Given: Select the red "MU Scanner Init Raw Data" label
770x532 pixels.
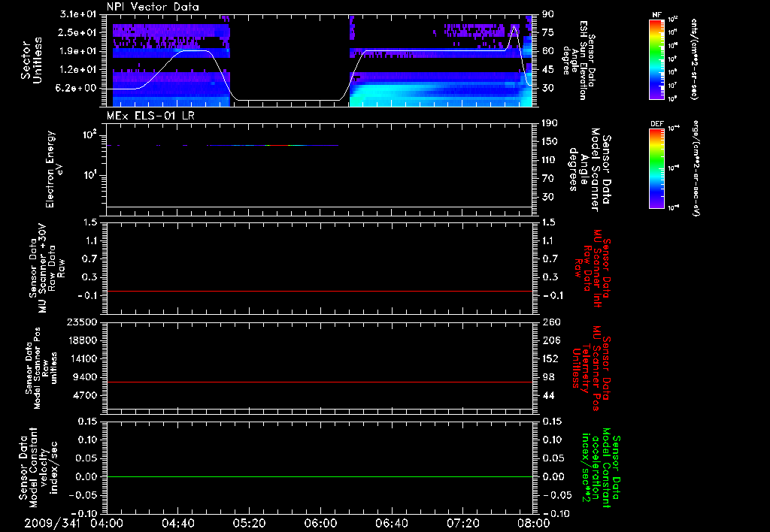Looking at the screenshot, I should (592, 268).
